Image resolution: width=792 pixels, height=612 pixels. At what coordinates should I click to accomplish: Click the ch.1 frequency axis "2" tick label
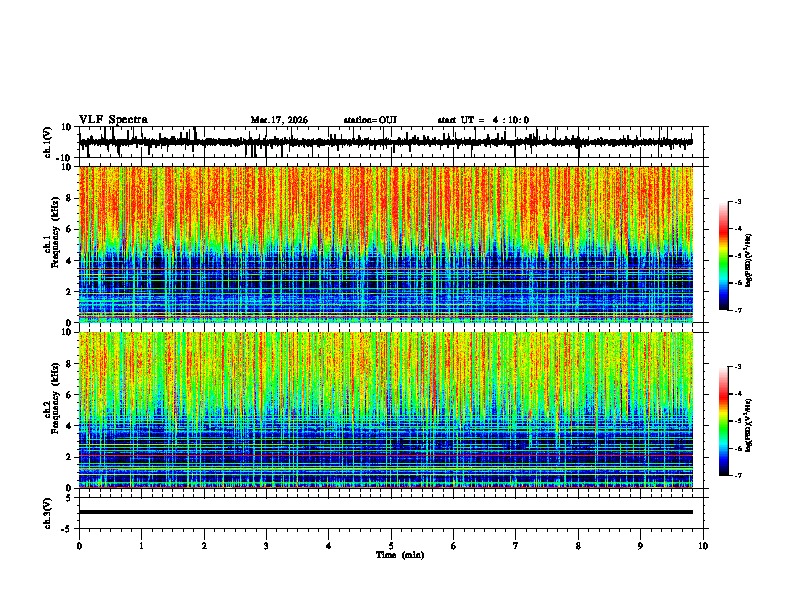point(69,292)
